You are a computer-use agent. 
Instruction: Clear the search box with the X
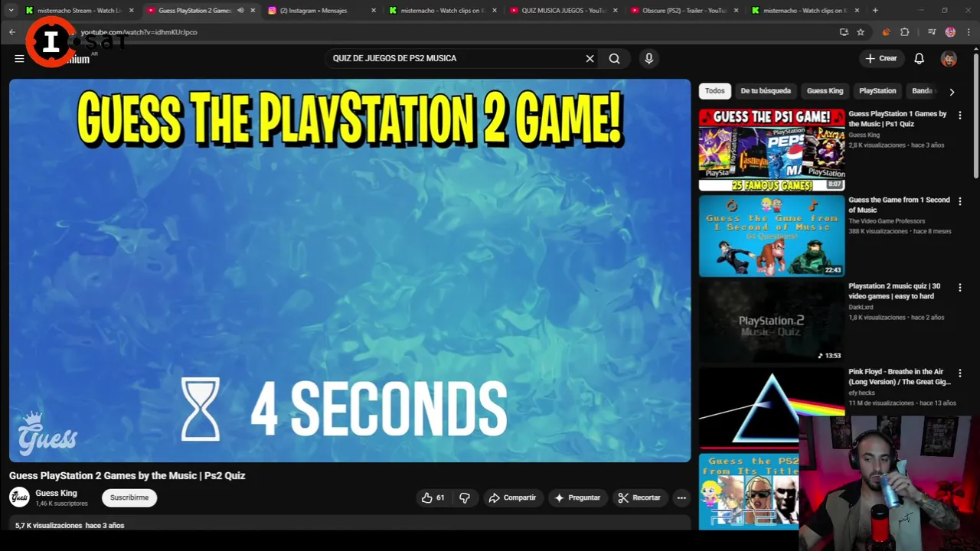[x=590, y=58]
